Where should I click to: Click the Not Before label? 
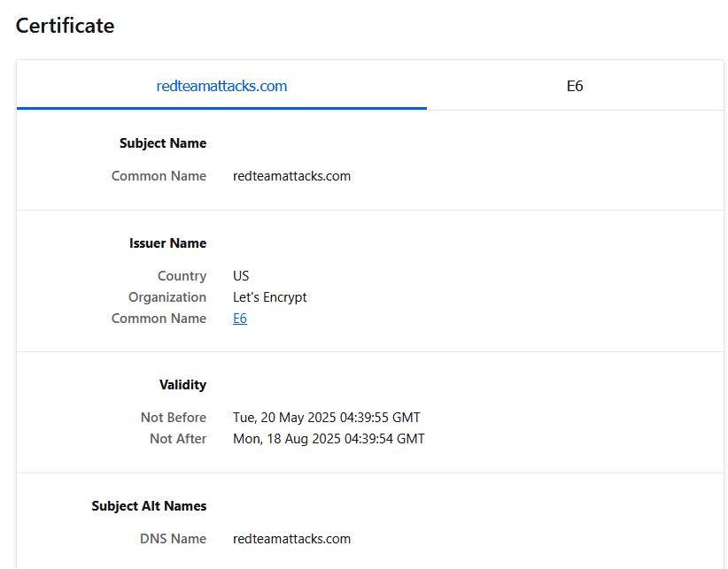(x=174, y=418)
